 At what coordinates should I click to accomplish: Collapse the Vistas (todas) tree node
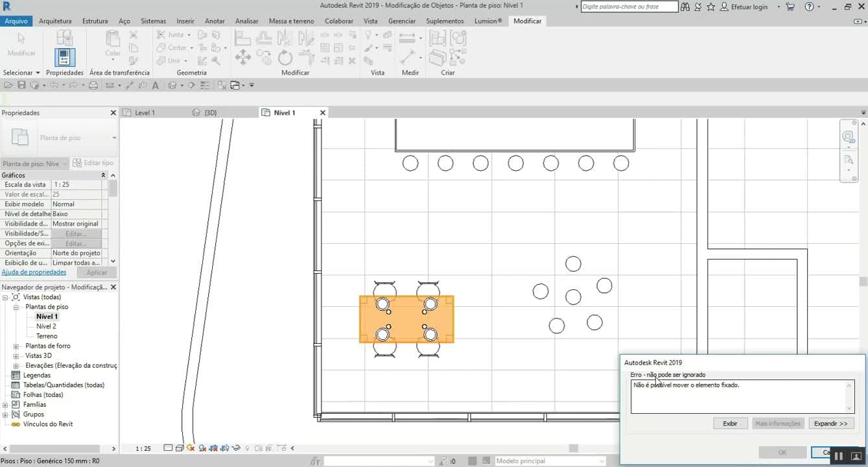pos(5,297)
